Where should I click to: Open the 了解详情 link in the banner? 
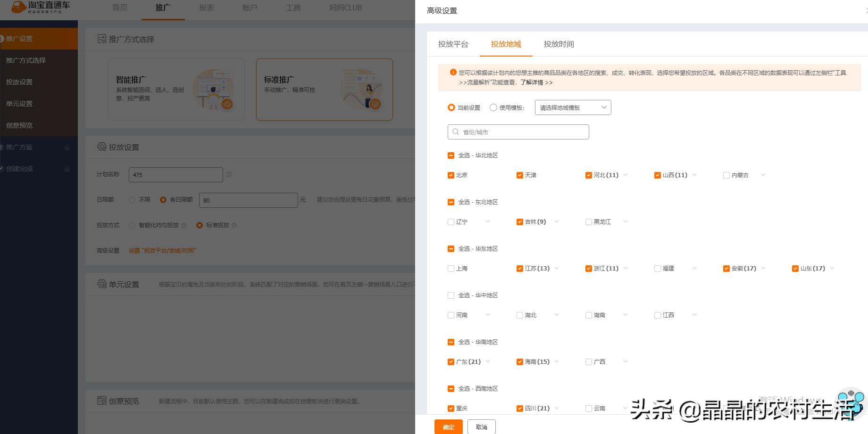[x=533, y=82]
